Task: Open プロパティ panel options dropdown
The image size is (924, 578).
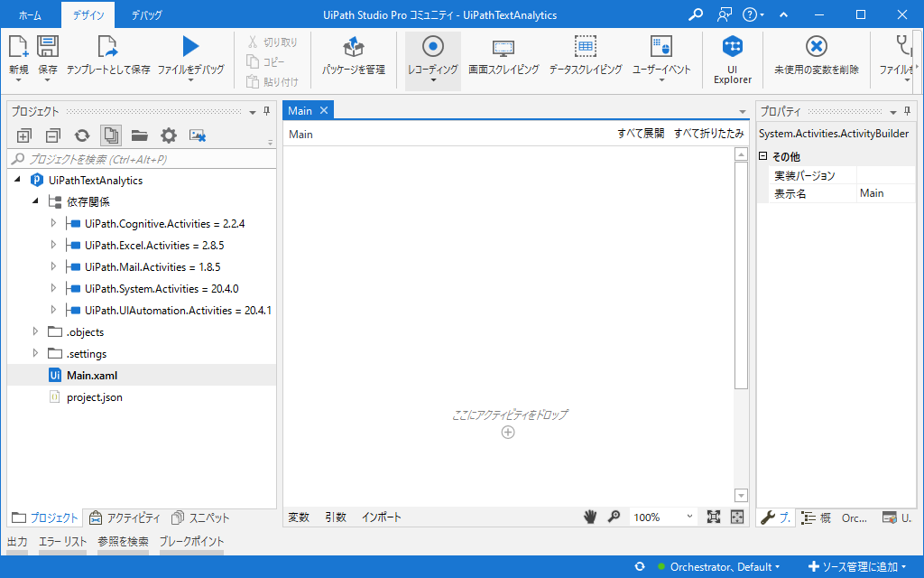Action: pyautogui.click(x=893, y=112)
